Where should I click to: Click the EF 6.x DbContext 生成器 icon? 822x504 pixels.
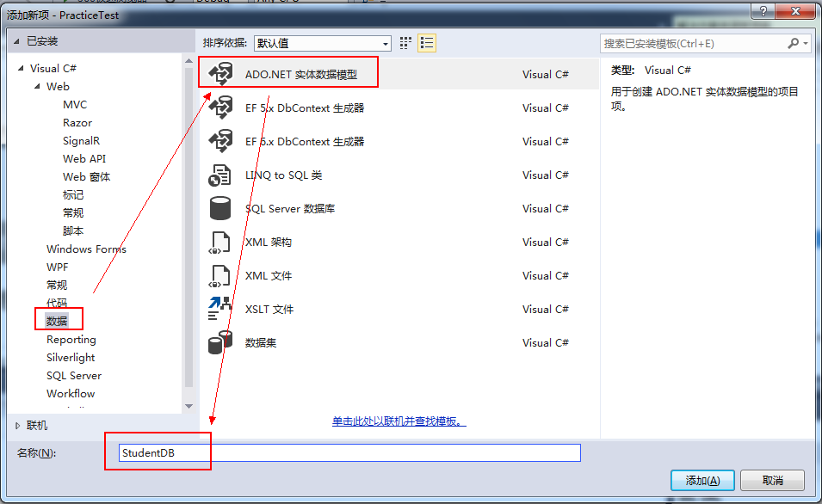point(220,141)
